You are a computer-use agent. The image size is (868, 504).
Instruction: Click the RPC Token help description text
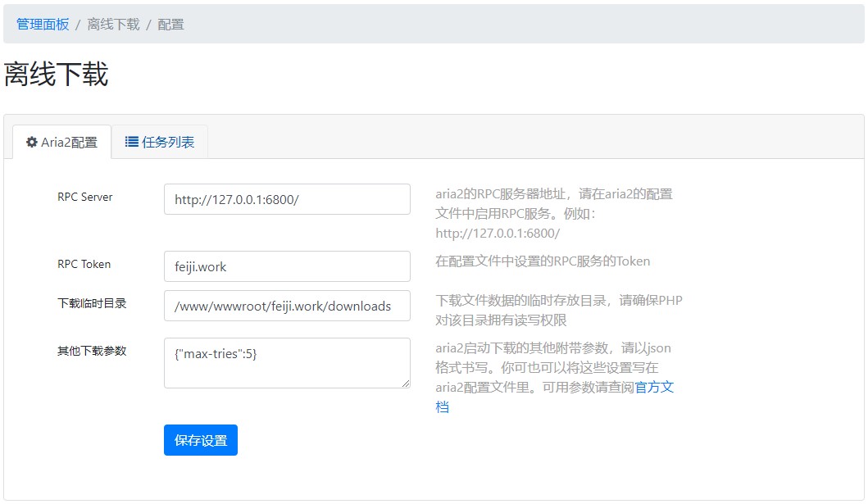click(543, 261)
